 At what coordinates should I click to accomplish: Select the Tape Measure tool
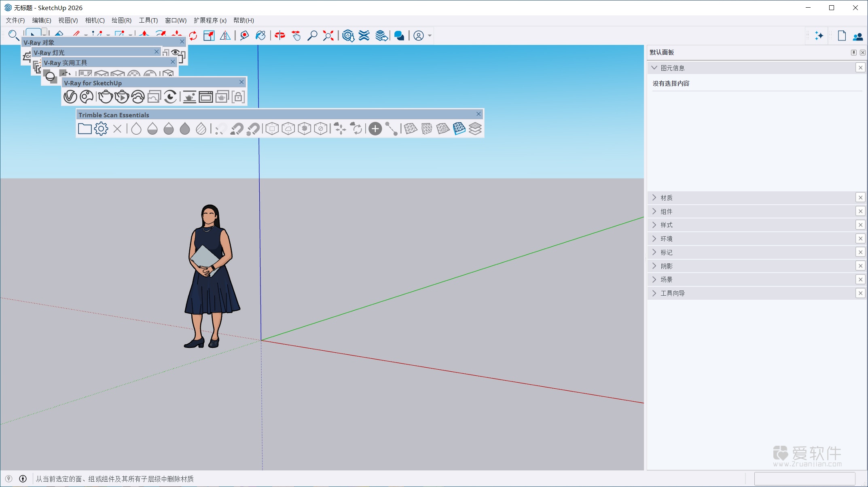243,36
